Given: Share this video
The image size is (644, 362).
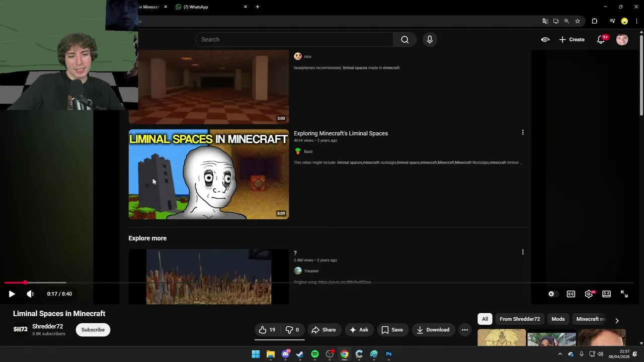Looking at the screenshot, I should (324, 330).
